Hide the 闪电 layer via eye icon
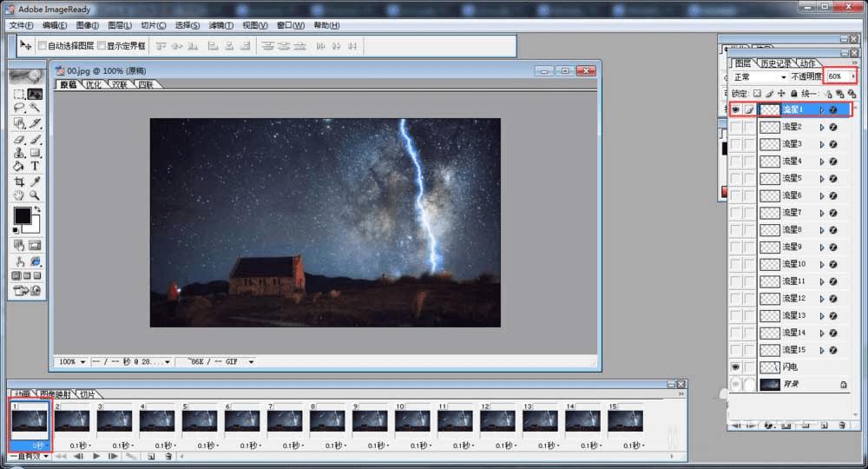The height and width of the screenshot is (469, 868). tap(736, 367)
